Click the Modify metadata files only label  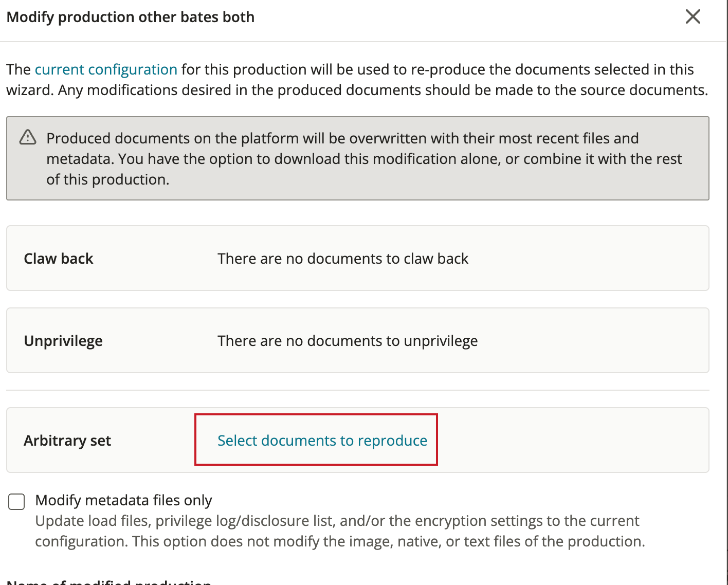pyautogui.click(x=123, y=500)
